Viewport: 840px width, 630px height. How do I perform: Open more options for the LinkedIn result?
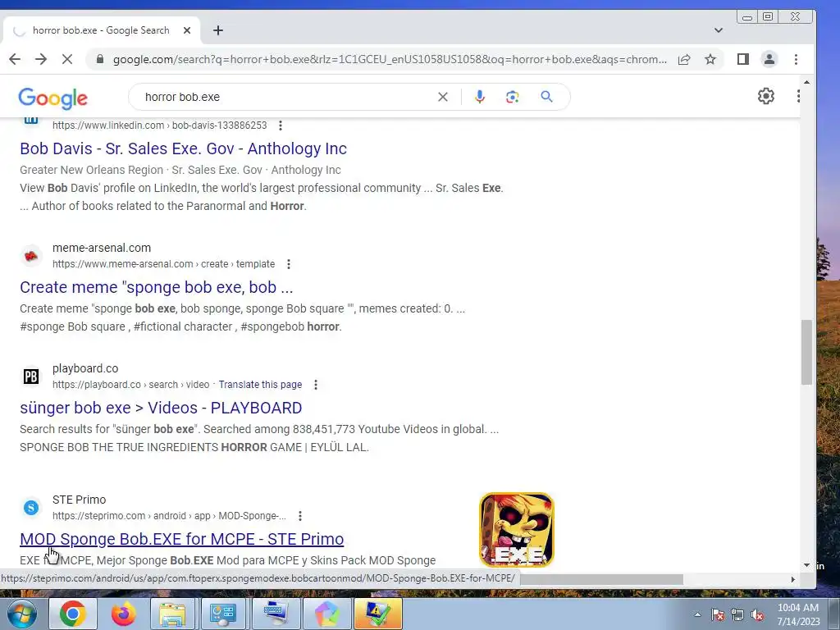click(281, 126)
